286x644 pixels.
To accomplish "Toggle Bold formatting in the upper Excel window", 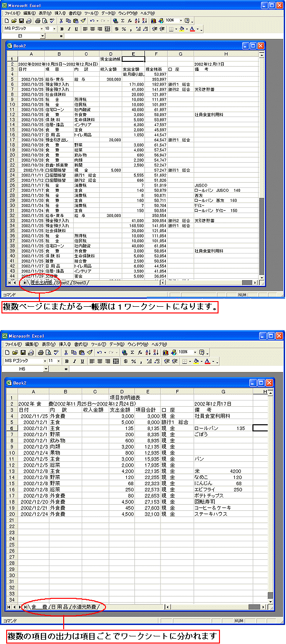I will point(61,29).
